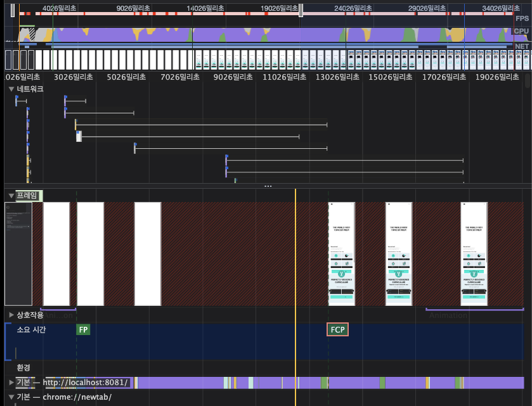Image resolution: width=532 pixels, height=406 pixels.
Task: Click the three-dot divider handle between panes
Action: [x=268, y=186]
